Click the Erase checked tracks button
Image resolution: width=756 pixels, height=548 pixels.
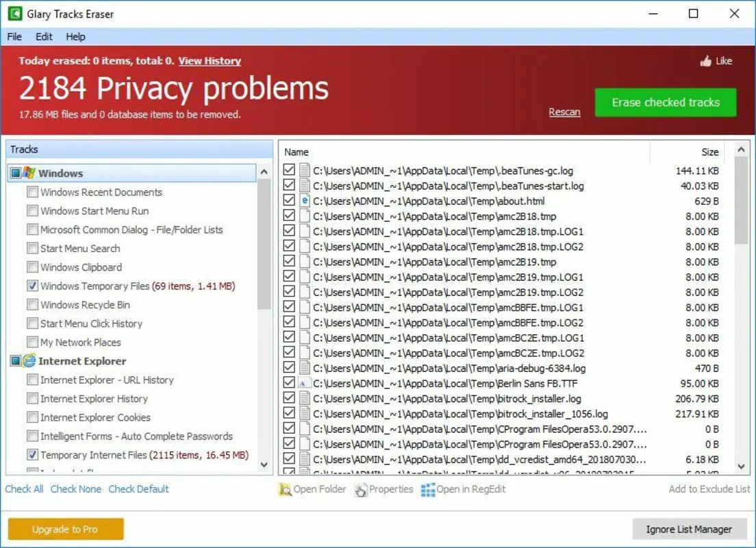[666, 102]
